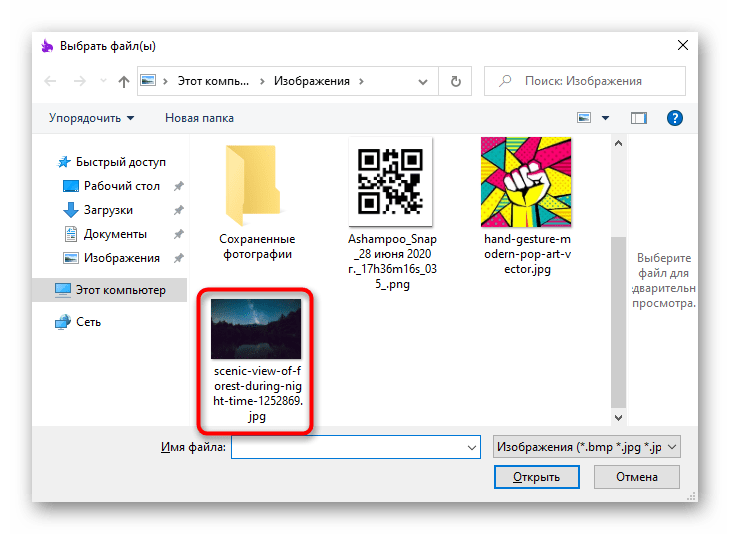The width and height of the screenshot is (730, 534).
Task: Open help with question mark icon
Action: [675, 118]
